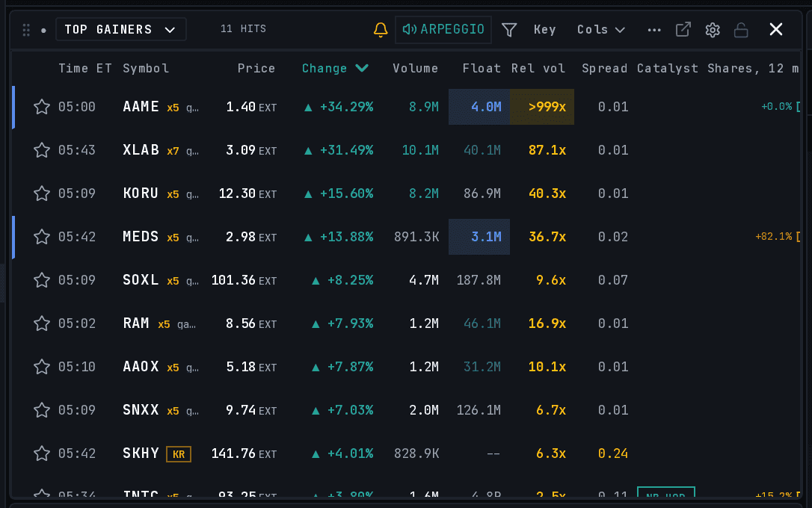Click the 10.1M volume of XLAB
Viewport: 812px width, 508px height.
click(x=420, y=150)
